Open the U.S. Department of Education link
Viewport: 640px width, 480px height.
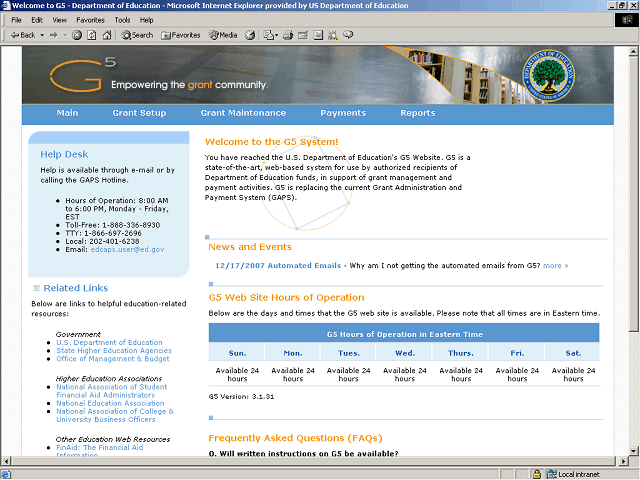[x=109, y=342]
